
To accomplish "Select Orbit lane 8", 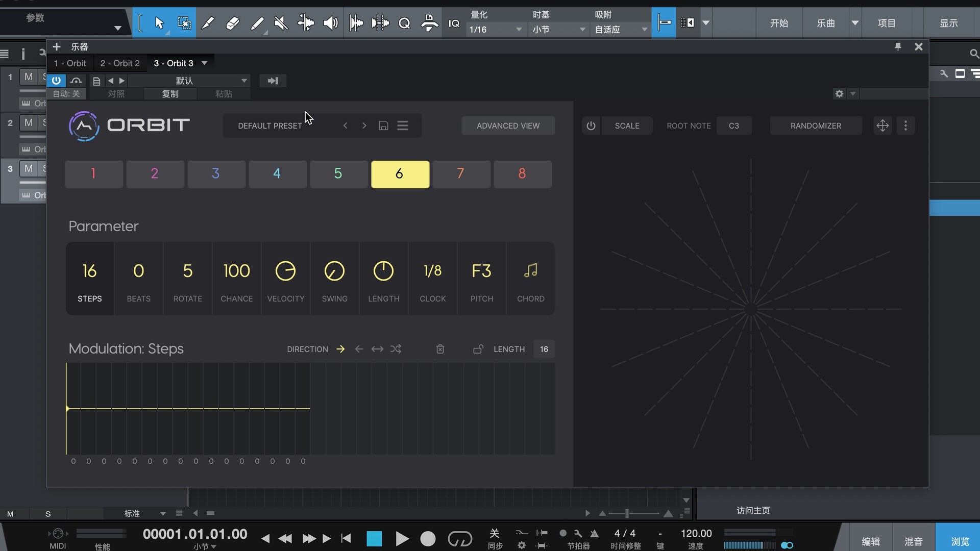I will 523,174.
